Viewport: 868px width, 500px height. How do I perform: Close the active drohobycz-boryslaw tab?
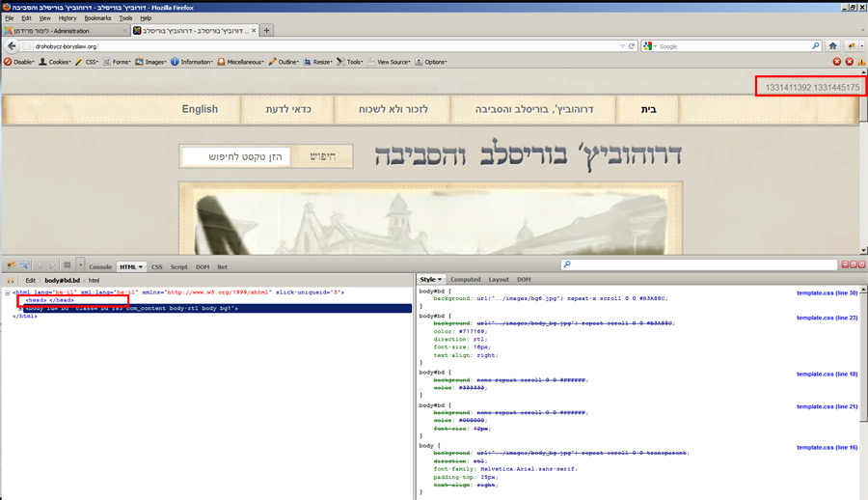click(254, 31)
